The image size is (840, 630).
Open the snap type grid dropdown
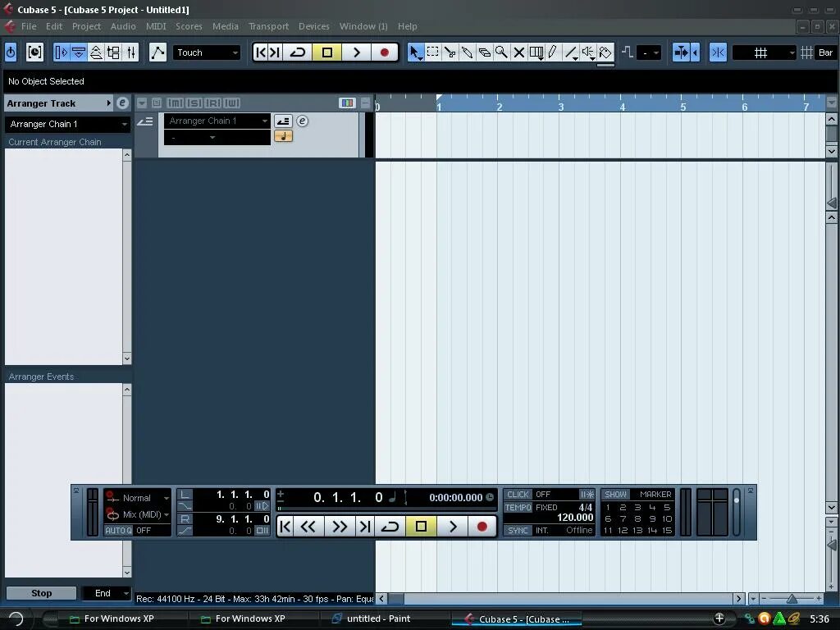764,52
